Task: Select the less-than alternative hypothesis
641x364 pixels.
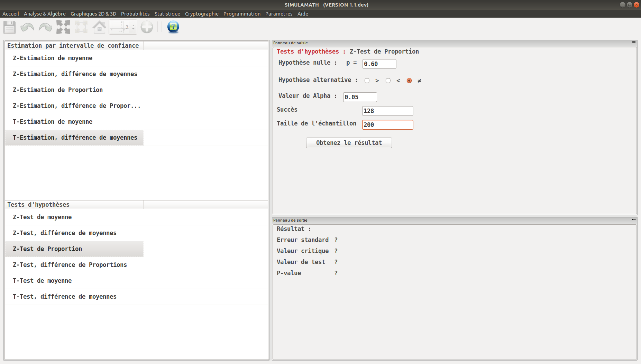Action: click(x=388, y=81)
